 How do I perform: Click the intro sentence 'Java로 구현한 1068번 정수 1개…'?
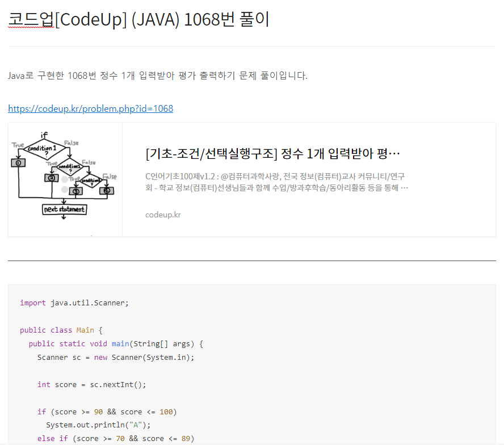[158, 75]
